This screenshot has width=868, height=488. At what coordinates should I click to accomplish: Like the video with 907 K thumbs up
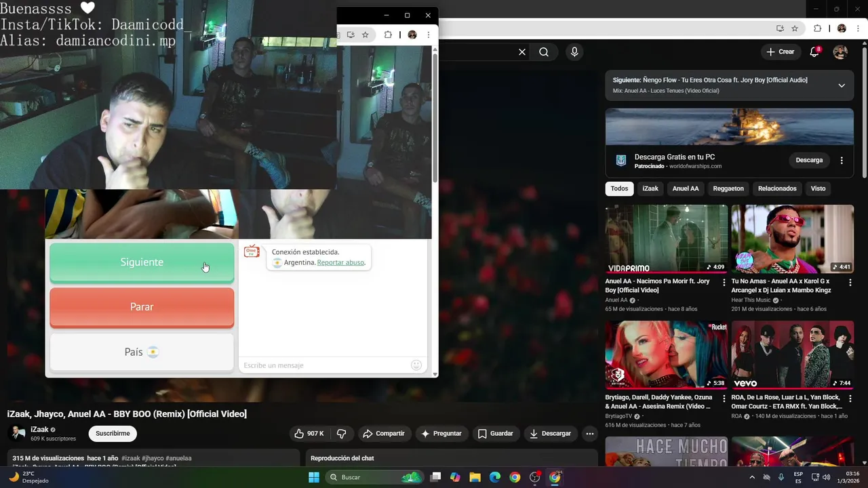pyautogui.click(x=309, y=434)
